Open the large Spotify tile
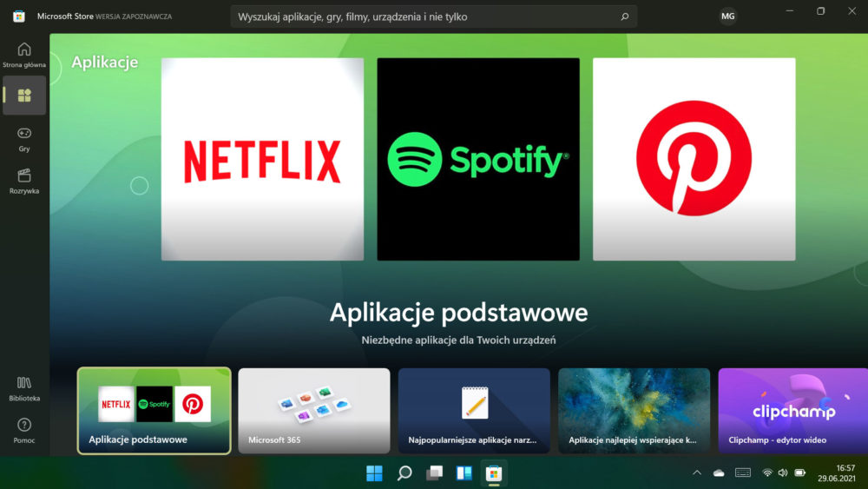Viewport: 868px width, 489px height. point(478,159)
